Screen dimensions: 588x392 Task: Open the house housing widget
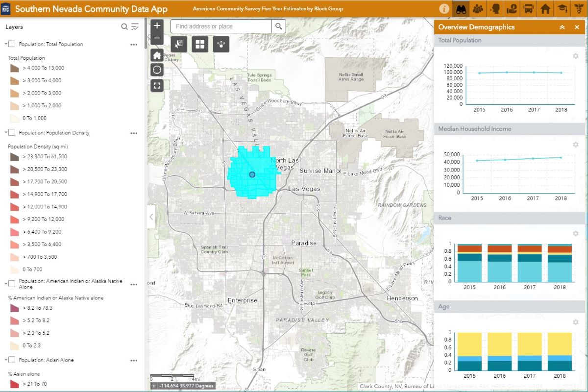tap(545, 8)
